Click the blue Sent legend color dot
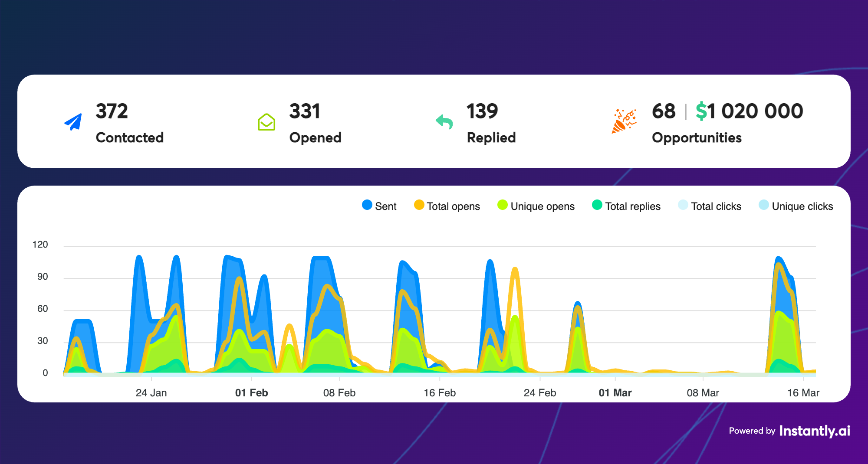The height and width of the screenshot is (464, 868). (x=367, y=205)
